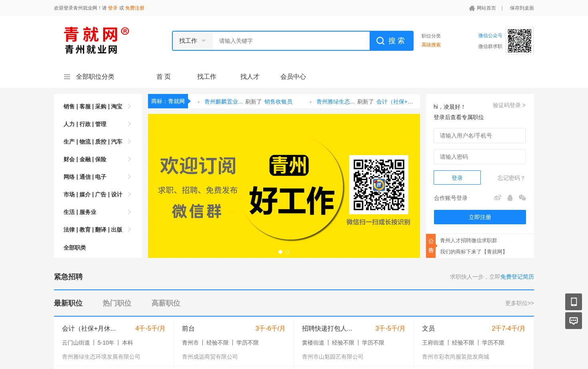588x369 pixels.
Task: Click the 立即注册 button
Action: (480, 217)
